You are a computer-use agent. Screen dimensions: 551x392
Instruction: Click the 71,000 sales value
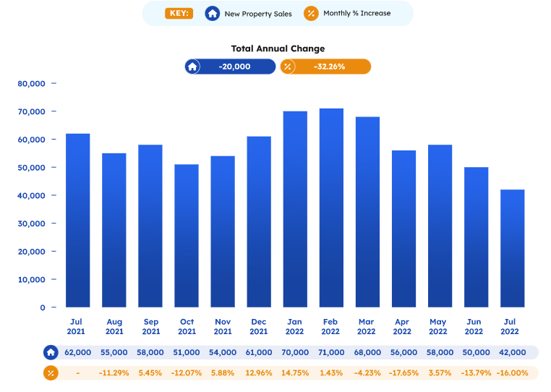coord(331,352)
